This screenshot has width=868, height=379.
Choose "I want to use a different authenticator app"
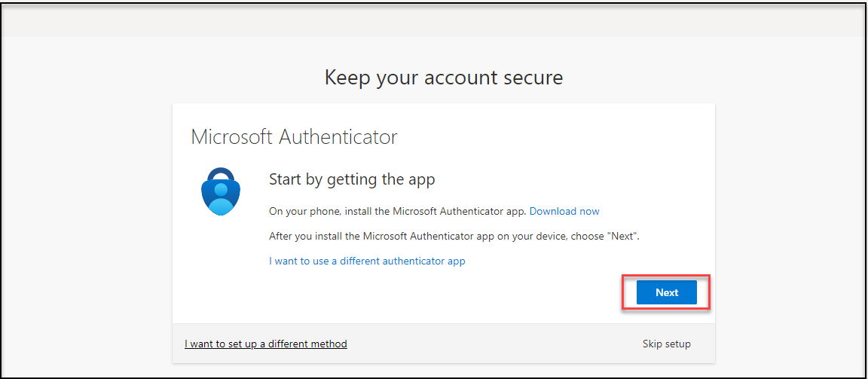[367, 261]
